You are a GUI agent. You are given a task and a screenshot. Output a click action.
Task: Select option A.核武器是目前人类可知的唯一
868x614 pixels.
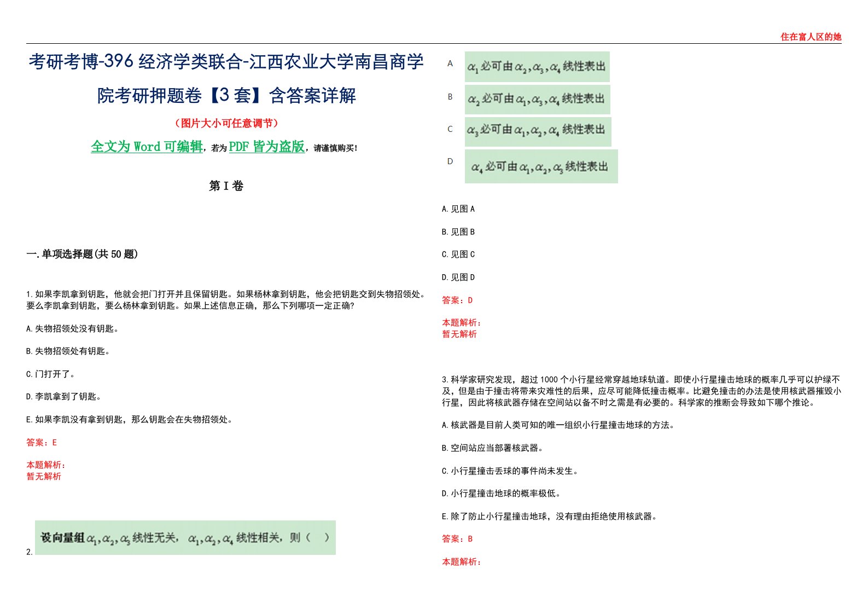point(558,425)
